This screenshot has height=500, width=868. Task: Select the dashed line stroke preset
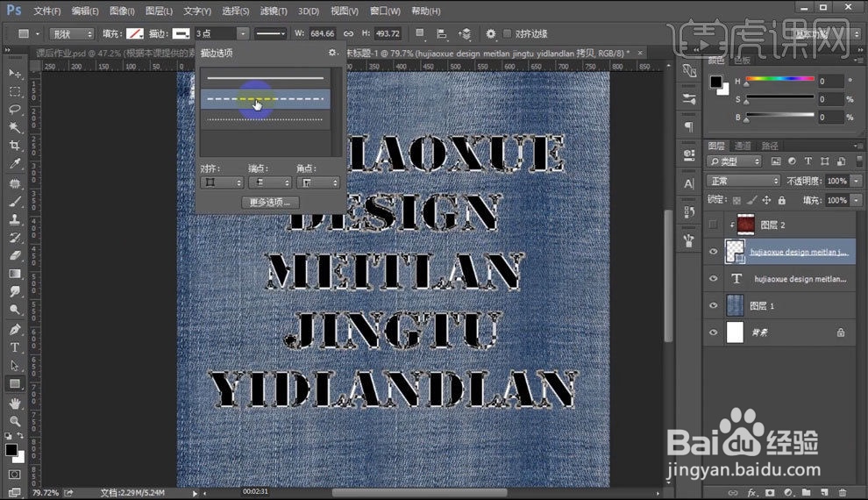pos(265,98)
